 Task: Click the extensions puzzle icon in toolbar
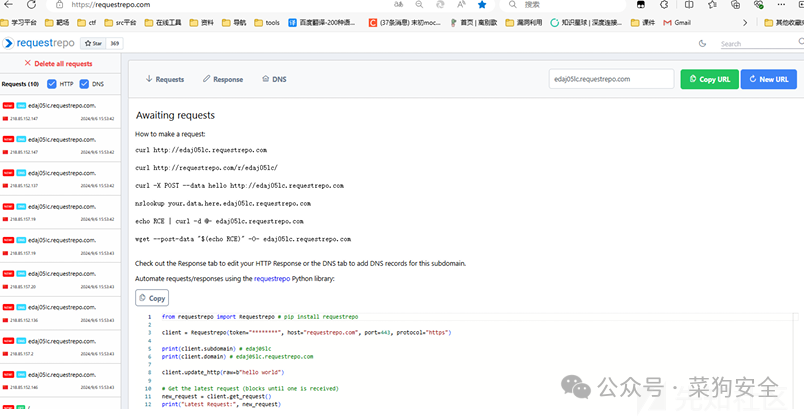[665, 5]
